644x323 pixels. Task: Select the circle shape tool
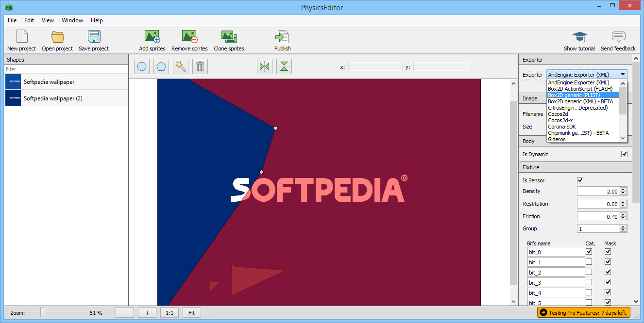[x=142, y=66]
